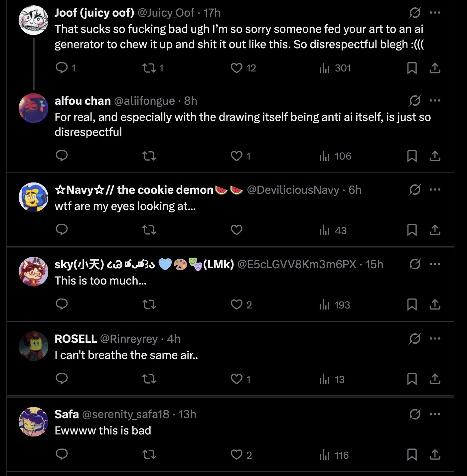
Task: Open the 13h timestamp on Safa's tweet
Action: click(x=187, y=414)
